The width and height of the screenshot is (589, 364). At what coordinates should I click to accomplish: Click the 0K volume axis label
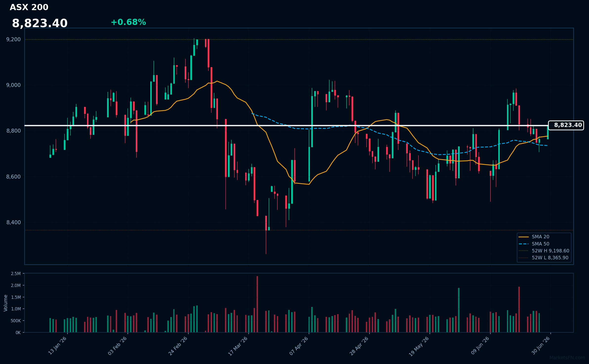point(18,333)
